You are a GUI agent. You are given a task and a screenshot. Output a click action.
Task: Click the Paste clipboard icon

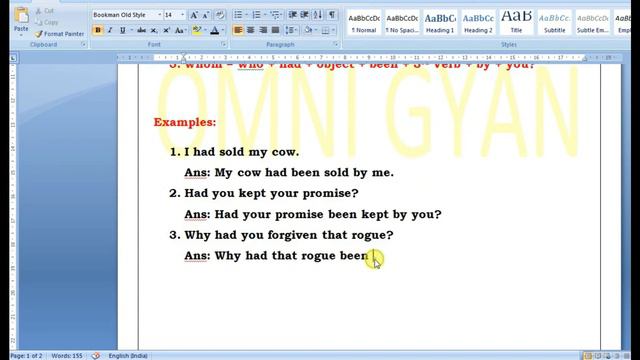point(21,15)
